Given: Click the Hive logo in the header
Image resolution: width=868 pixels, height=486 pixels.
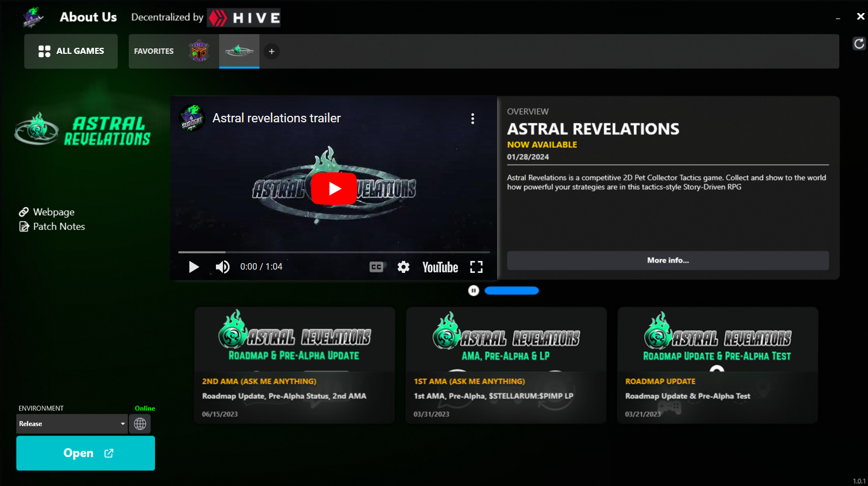Looking at the screenshot, I should point(244,18).
